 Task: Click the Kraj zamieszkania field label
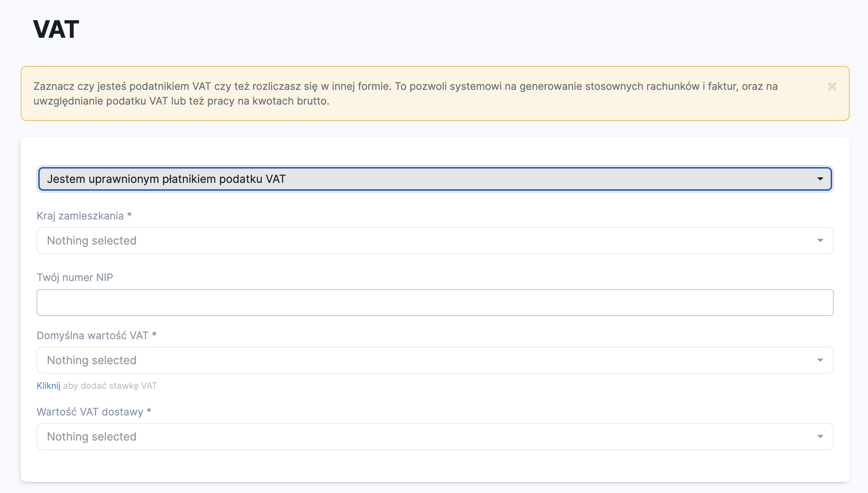pyautogui.click(x=80, y=216)
